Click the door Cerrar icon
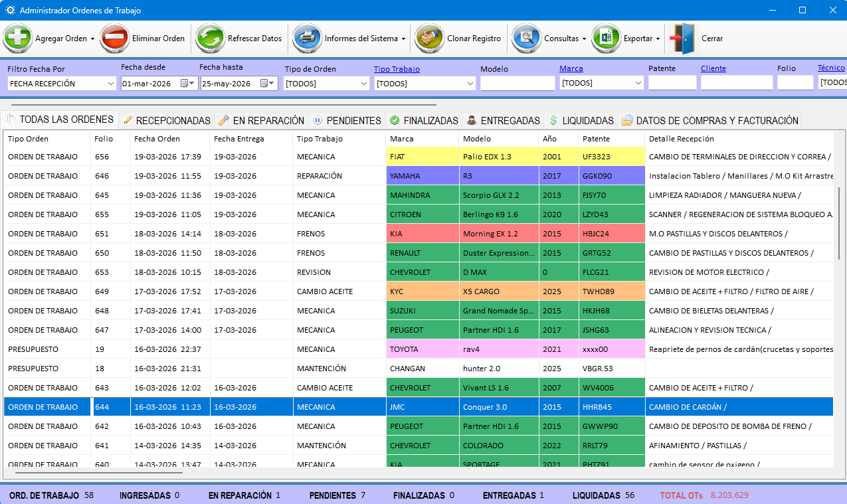The image size is (847, 504). [682, 39]
